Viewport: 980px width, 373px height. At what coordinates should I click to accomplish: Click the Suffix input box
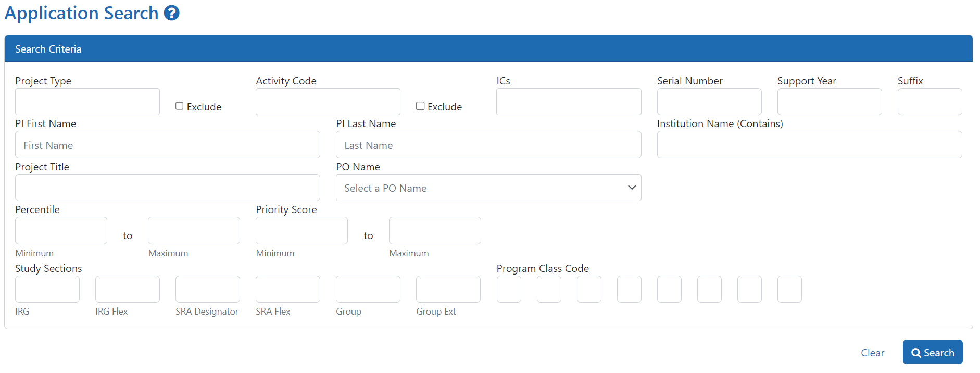pos(930,102)
